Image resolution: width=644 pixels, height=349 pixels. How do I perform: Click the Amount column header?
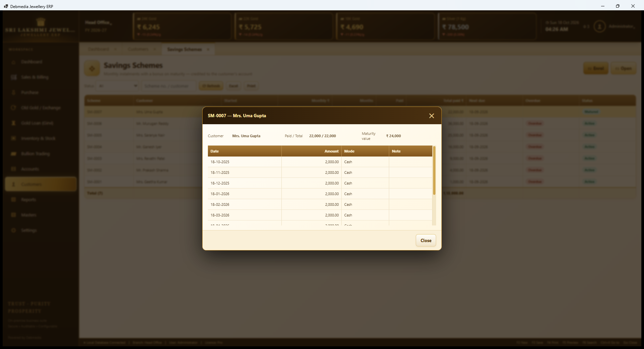point(311,151)
